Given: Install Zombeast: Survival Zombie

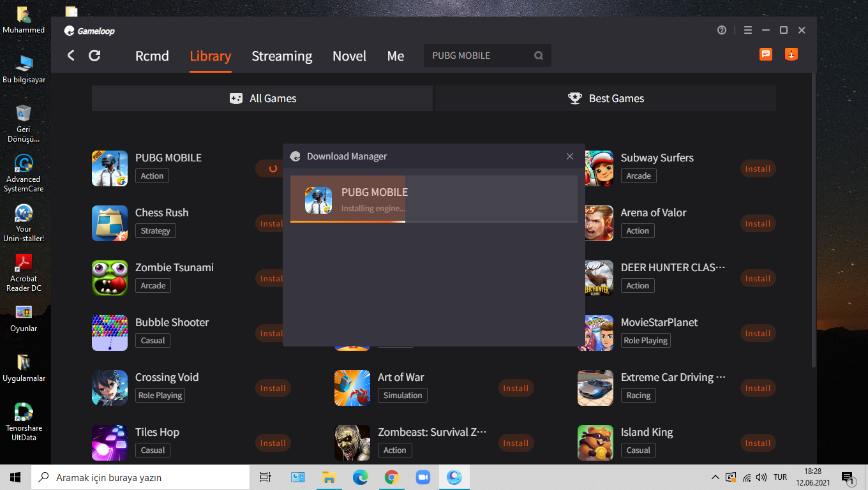Looking at the screenshot, I should click(516, 443).
